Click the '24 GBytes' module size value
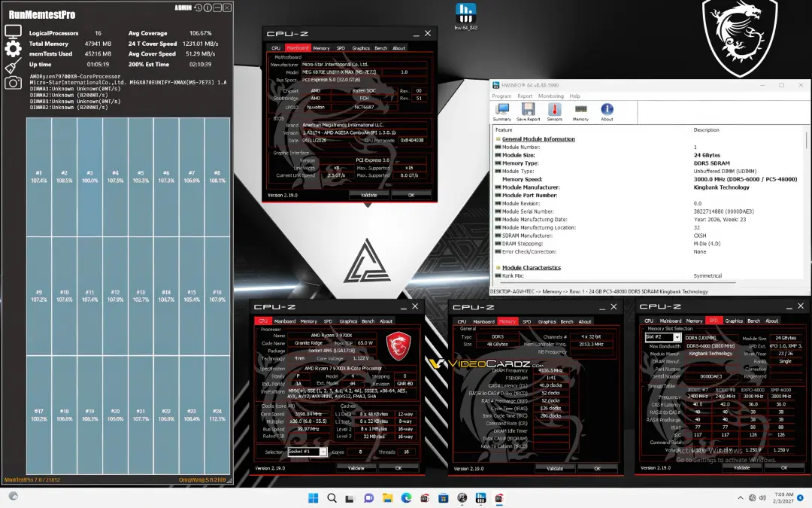The image size is (812, 508). click(707, 155)
